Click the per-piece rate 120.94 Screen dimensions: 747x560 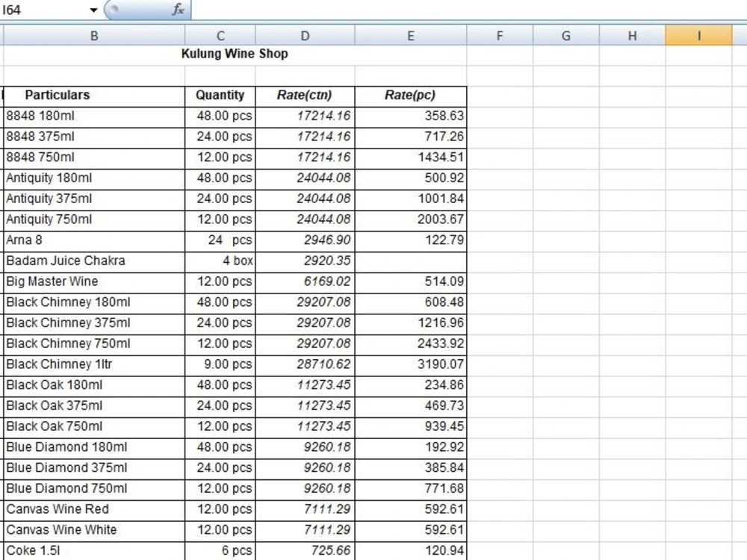tap(411, 551)
